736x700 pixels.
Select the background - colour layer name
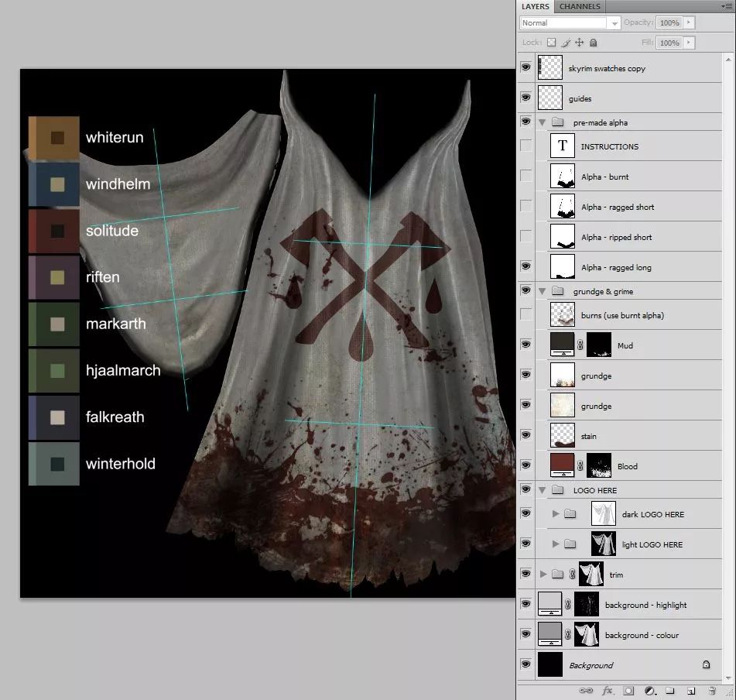pos(642,635)
